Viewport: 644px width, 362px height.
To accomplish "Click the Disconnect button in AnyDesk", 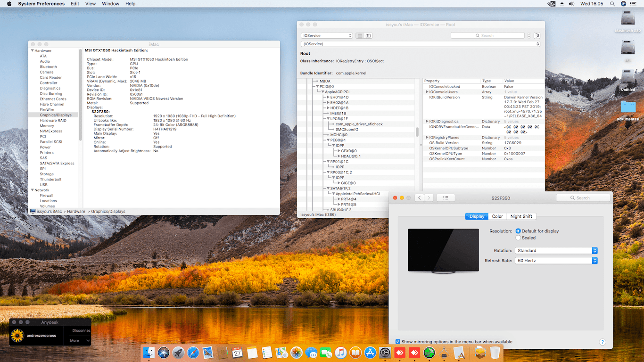I will 81,330.
